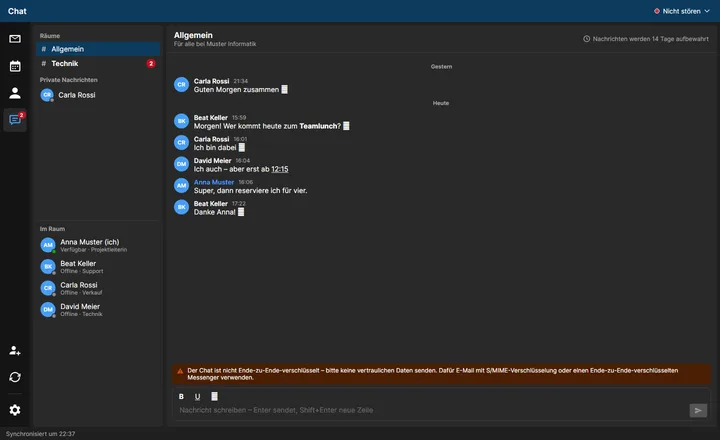Open settings gear icon
Viewport: 720px width, 440px height.
(x=15, y=410)
